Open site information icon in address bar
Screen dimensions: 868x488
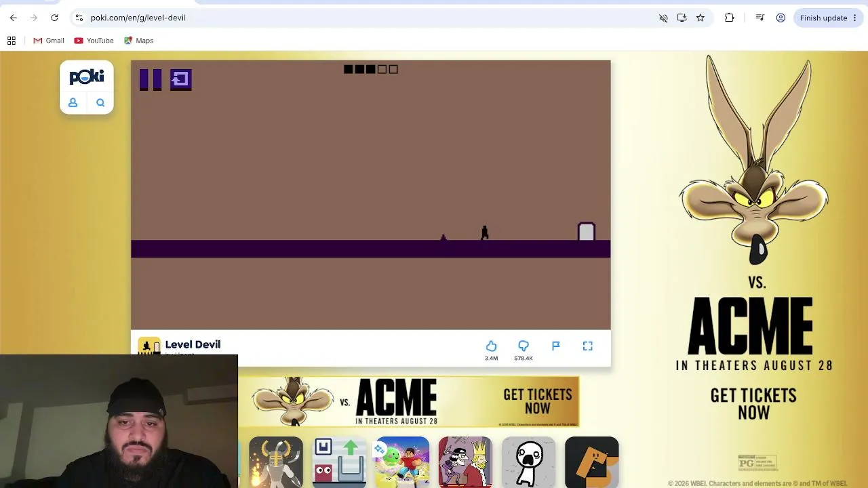[79, 18]
